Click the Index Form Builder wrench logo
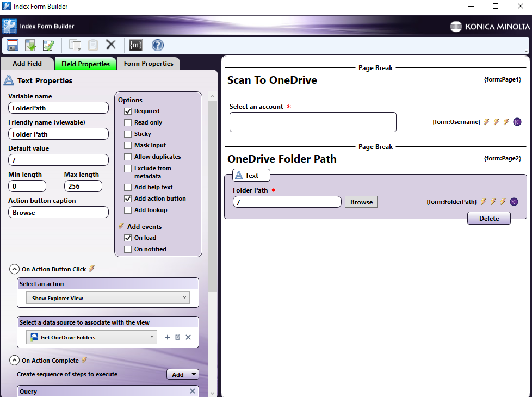 9,26
